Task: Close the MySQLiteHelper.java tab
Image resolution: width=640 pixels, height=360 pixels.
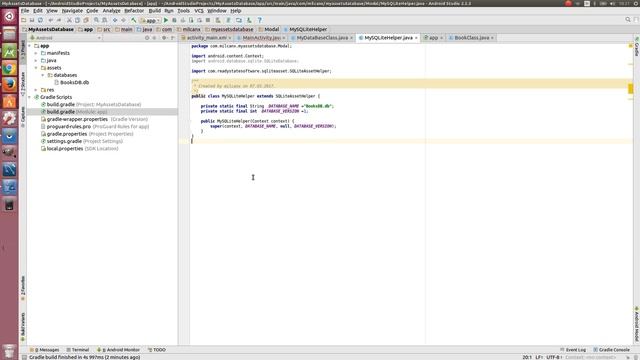Action: [416, 38]
